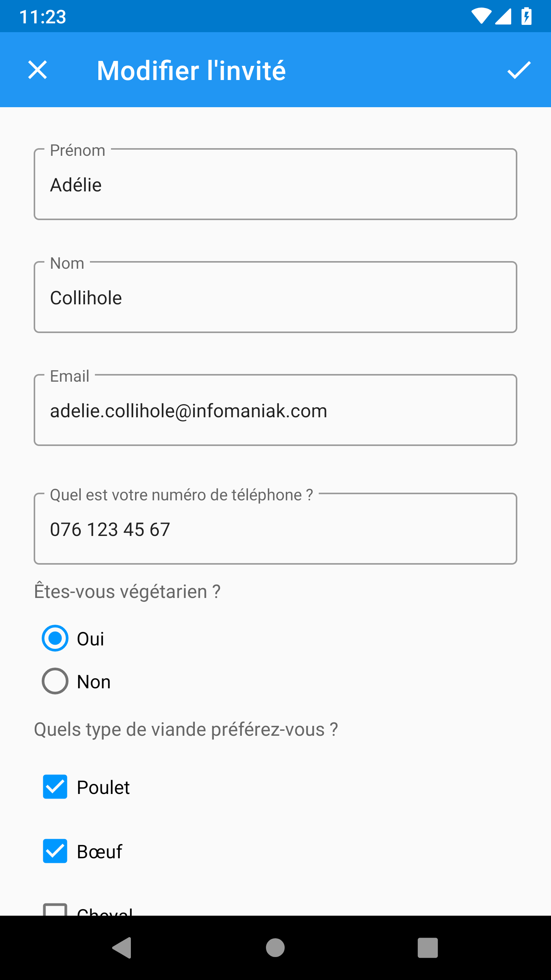Uncheck the Poulet checkbox
This screenshot has width=551, height=980.
(x=55, y=787)
